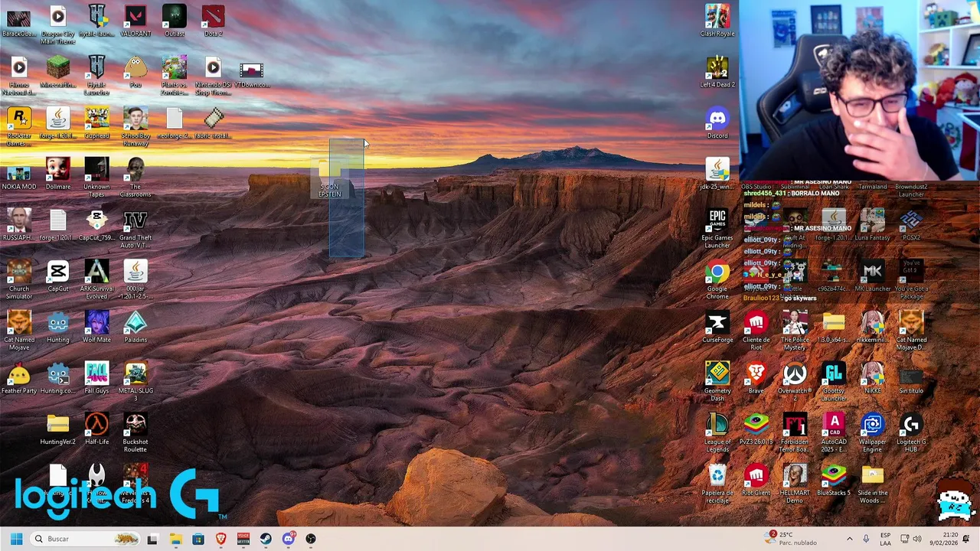Screen dimensions: 980x551
Task: Open the ESP LAA language switcher
Action: [885, 539]
